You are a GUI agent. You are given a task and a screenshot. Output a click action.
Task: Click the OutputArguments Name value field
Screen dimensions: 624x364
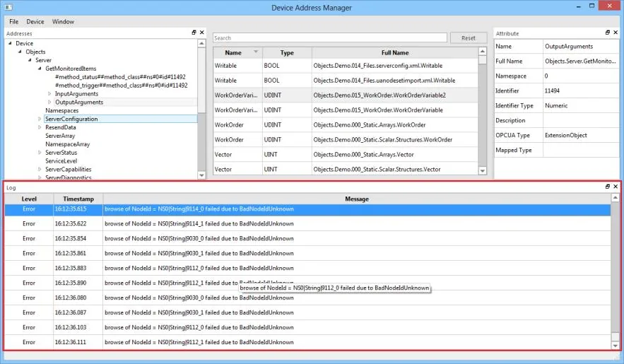(x=582, y=46)
